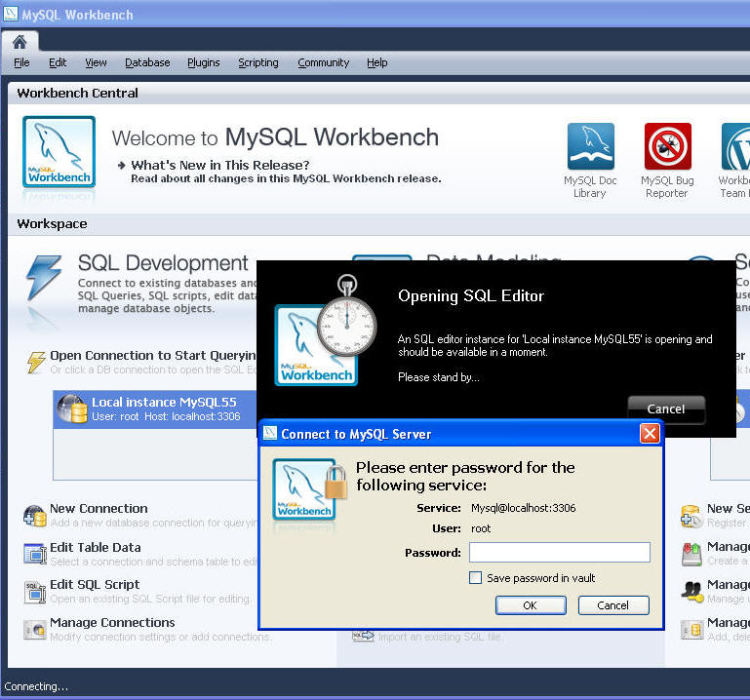Image resolution: width=750 pixels, height=700 pixels.
Task: Open the Home tab icon
Action: point(20,42)
